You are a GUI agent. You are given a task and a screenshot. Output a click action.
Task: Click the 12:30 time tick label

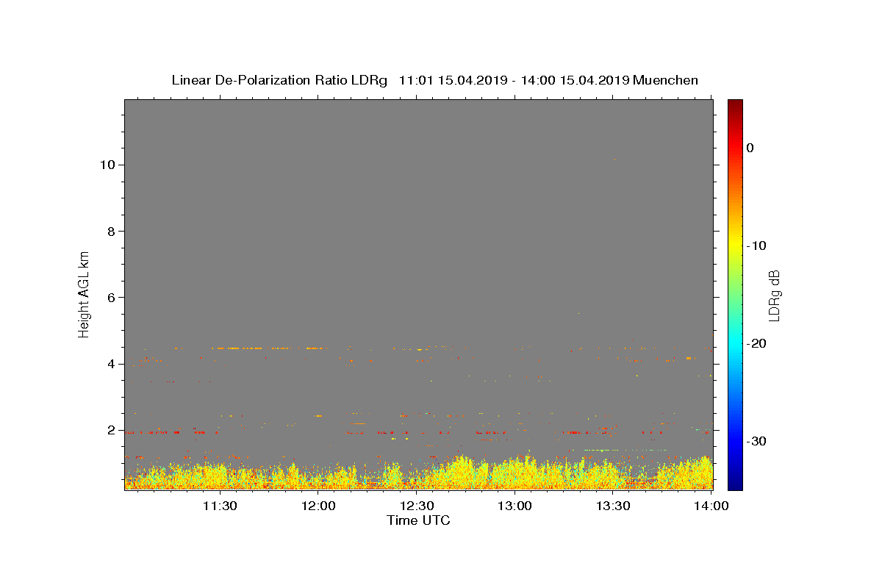(x=417, y=506)
